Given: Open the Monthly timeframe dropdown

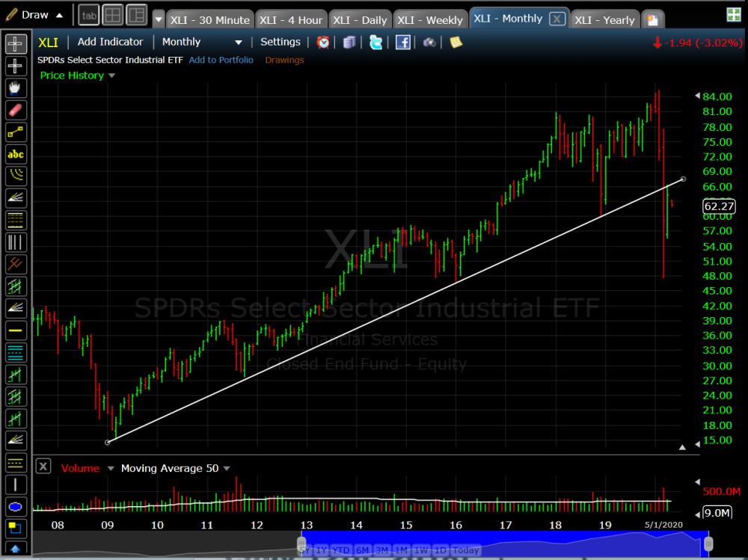Looking at the screenshot, I should (239, 43).
